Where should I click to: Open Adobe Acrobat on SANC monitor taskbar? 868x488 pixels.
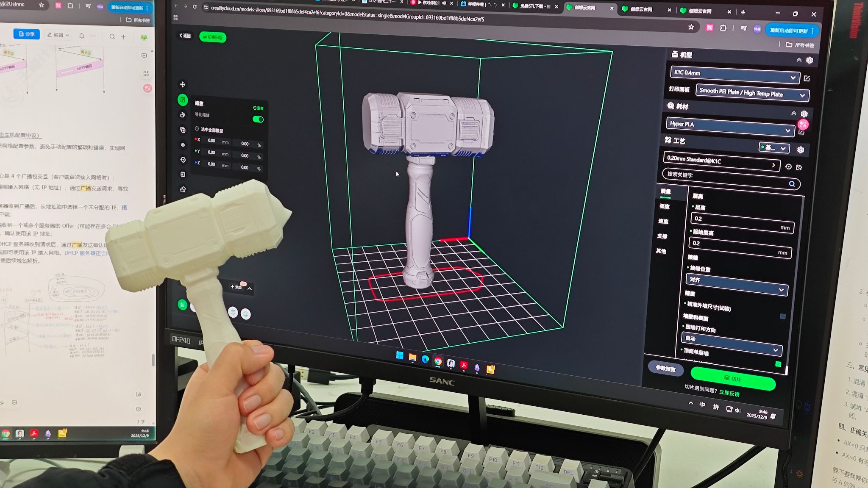(x=464, y=365)
